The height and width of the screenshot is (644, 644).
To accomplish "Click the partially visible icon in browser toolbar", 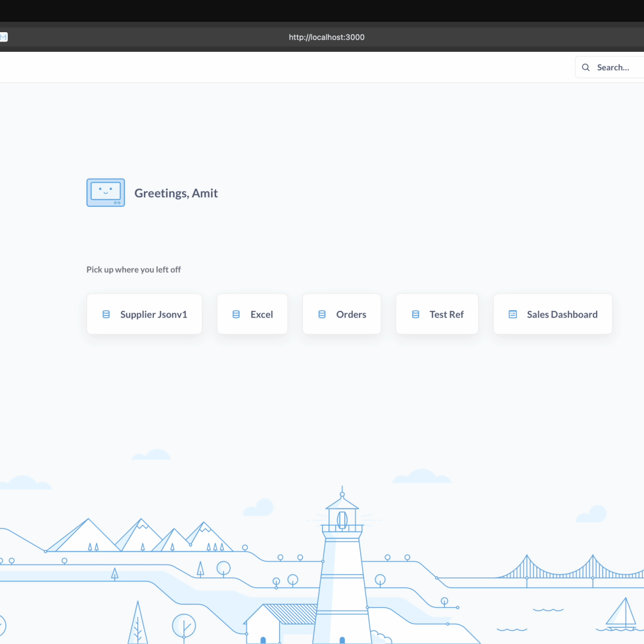I will 3,37.
